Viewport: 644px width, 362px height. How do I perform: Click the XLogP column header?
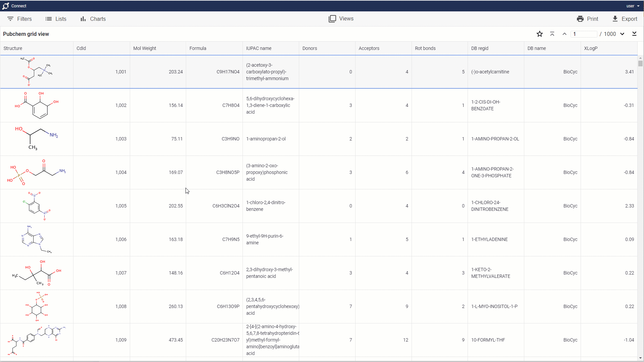[591, 48]
